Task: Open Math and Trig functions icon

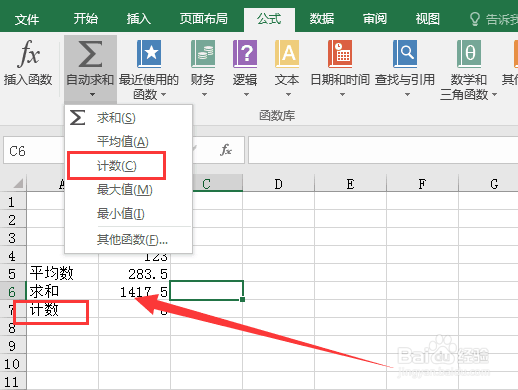Action: click(x=469, y=54)
